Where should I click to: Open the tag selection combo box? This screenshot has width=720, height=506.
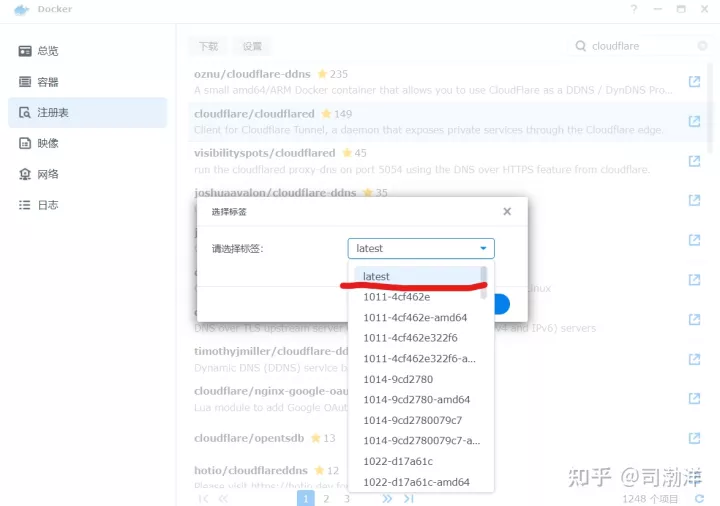[421, 248]
